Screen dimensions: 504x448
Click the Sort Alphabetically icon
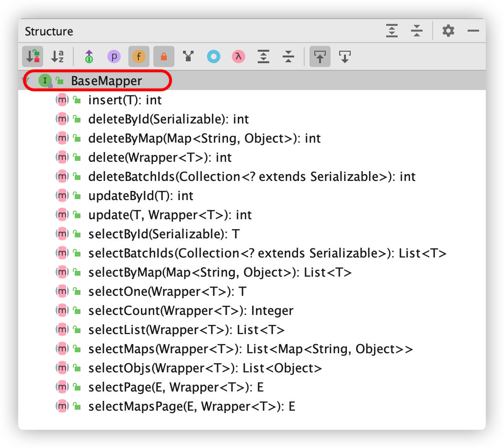point(57,57)
